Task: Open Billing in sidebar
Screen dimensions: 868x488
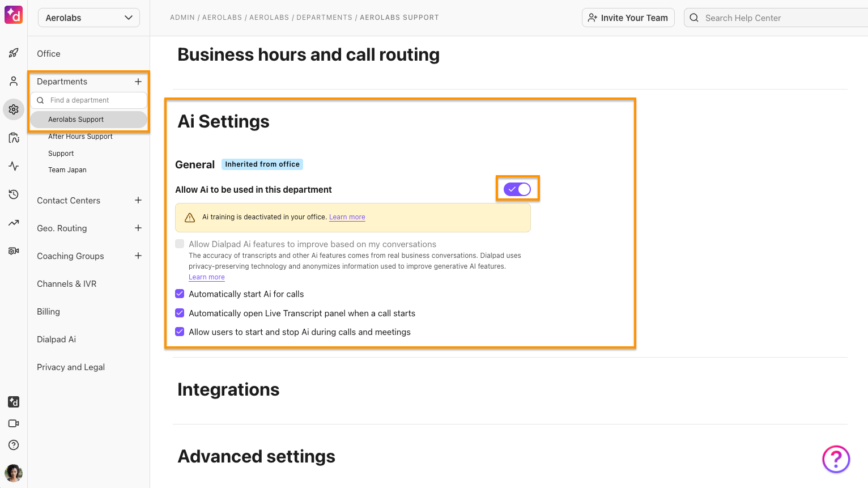Action: [48, 311]
